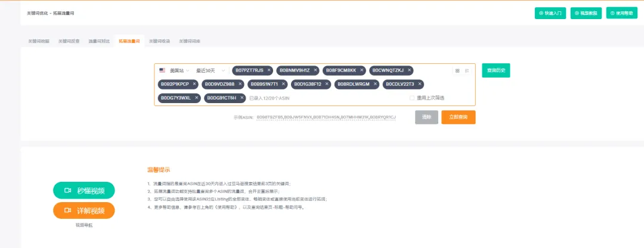Open the 美国站 marketplace dropdown

[x=175, y=70]
